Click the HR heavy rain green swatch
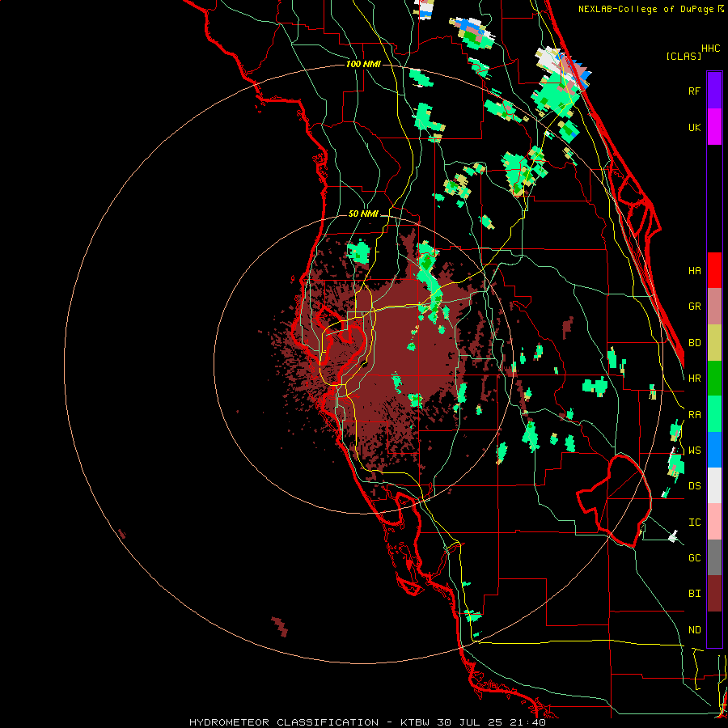The height and width of the screenshot is (728, 728). point(714,379)
